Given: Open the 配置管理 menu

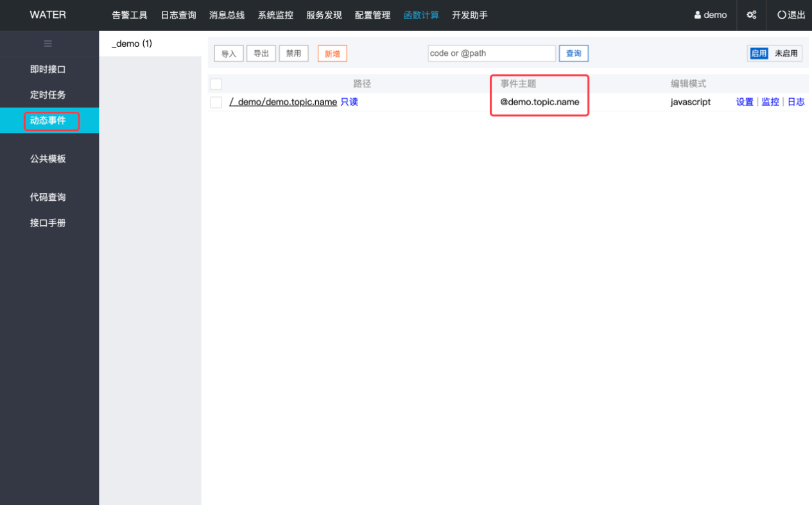Looking at the screenshot, I should click(x=372, y=15).
